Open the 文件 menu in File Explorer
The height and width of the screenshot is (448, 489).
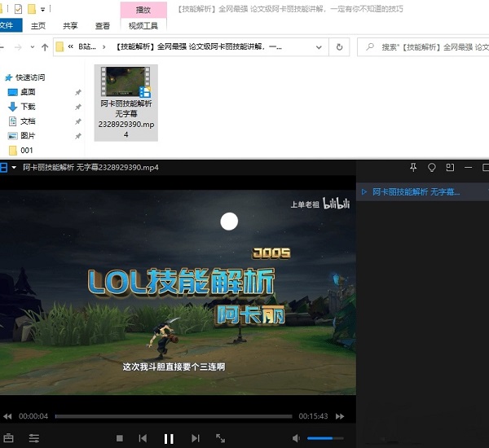click(x=9, y=25)
